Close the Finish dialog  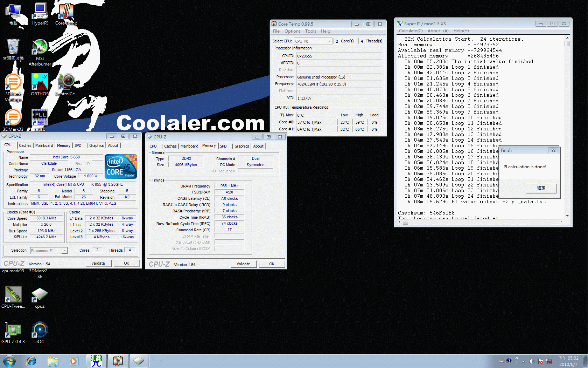[x=553, y=150]
